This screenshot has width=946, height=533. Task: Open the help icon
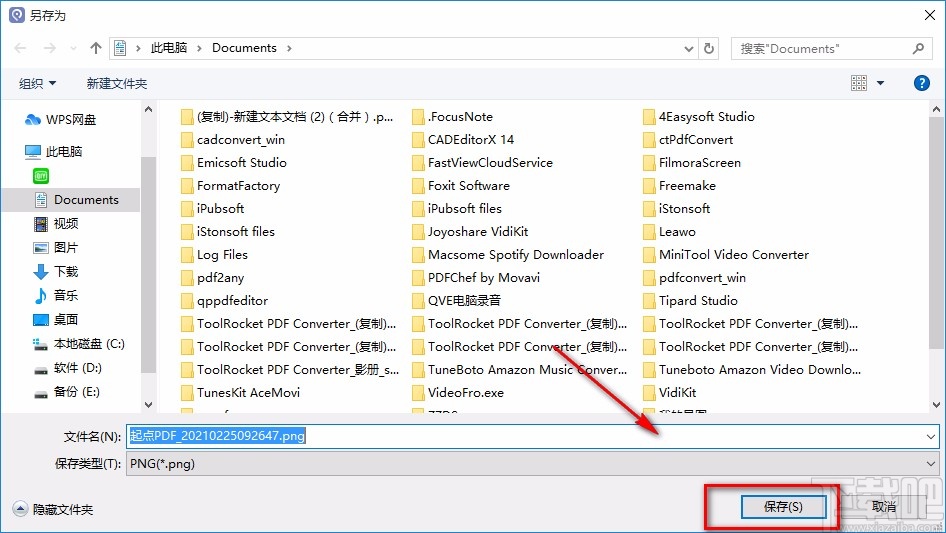(922, 83)
